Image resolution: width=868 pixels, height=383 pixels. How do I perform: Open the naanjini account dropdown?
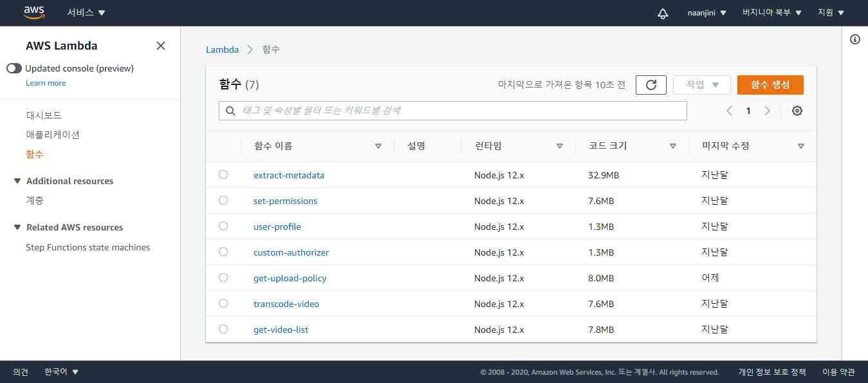coord(706,13)
